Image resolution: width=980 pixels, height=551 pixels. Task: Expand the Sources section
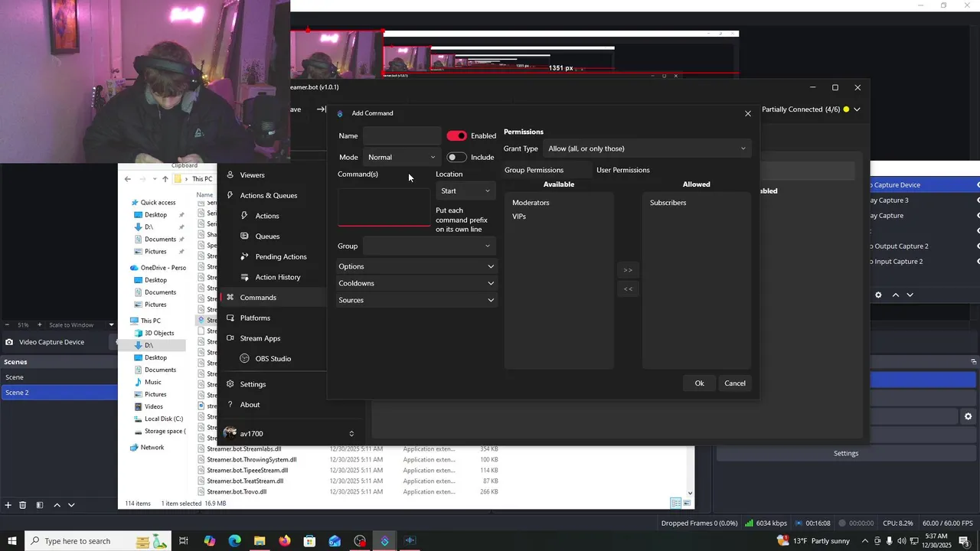416,300
